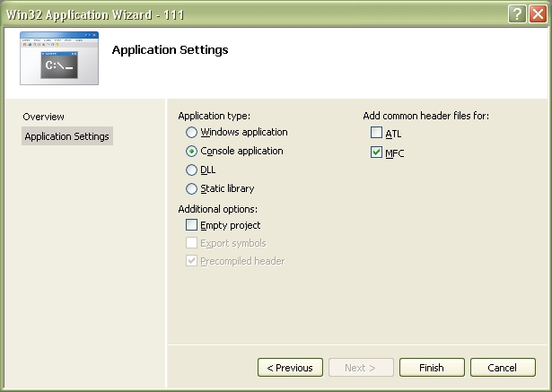This screenshot has width=552, height=392.
Task: Close the Win32 Application Wizard window
Action: coord(538,14)
